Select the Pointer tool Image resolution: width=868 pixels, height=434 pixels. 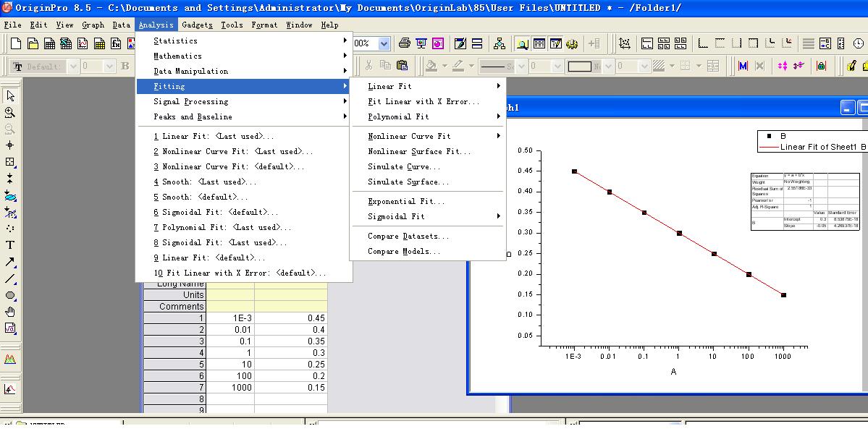(x=10, y=95)
